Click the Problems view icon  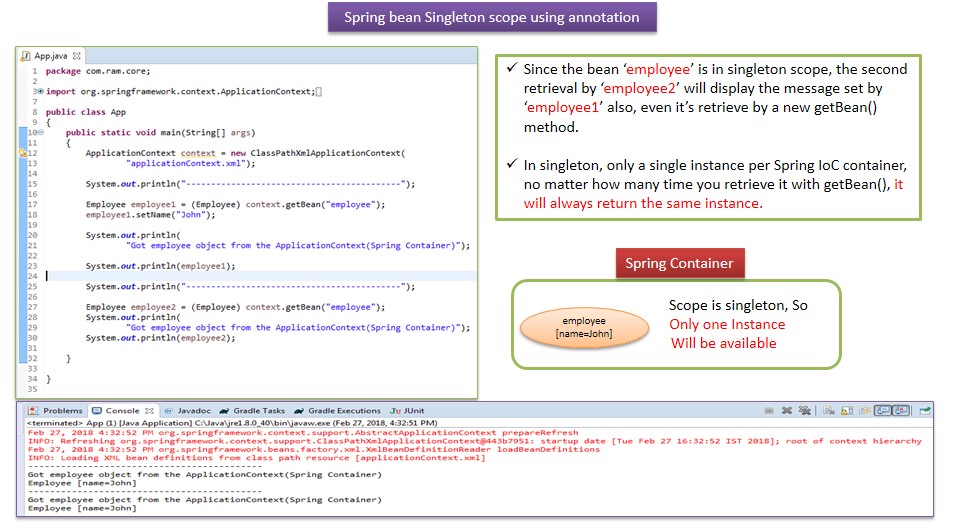(x=33, y=411)
